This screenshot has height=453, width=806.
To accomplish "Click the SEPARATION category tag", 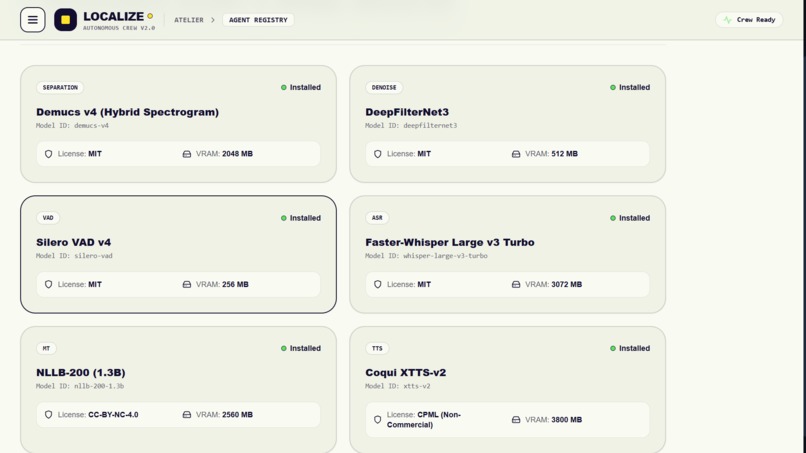I will tap(60, 87).
